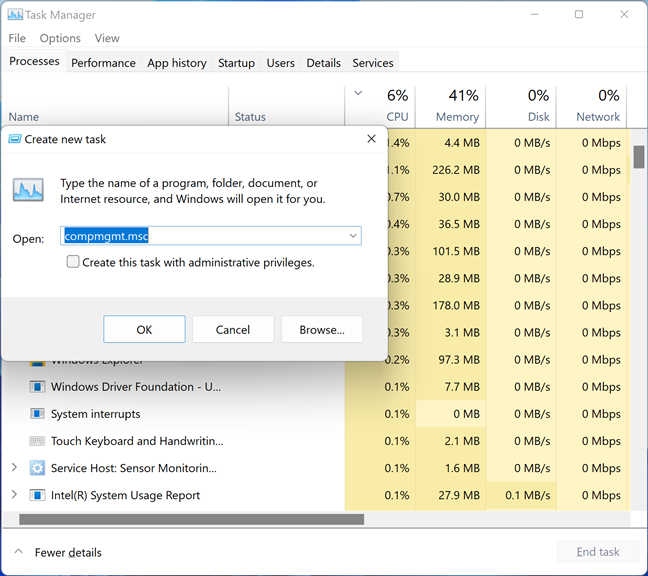
Task: Click the Windows Driver Foundation process icon
Action: pos(37,387)
